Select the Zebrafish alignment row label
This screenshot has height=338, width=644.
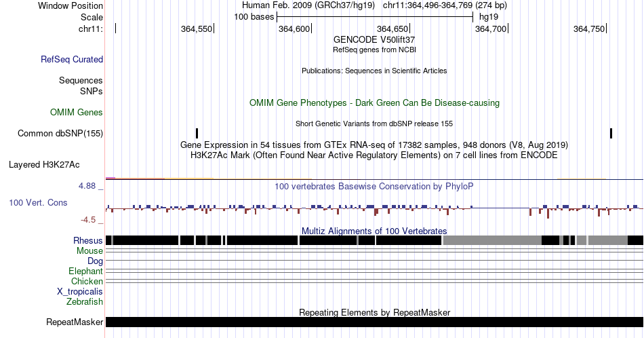point(85,301)
